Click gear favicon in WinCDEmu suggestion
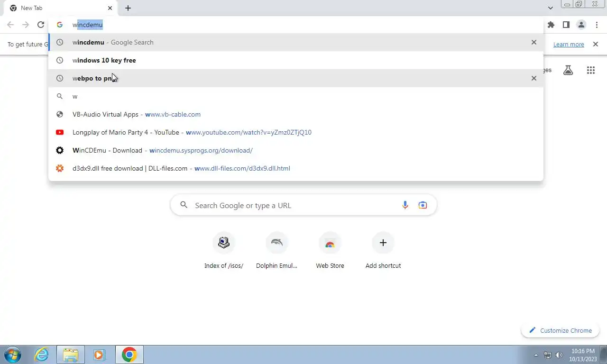 click(x=60, y=150)
